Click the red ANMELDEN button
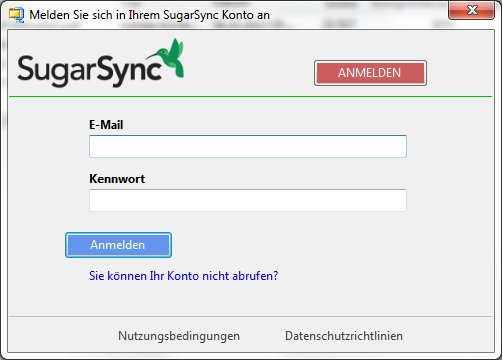503x360 pixels. tap(370, 73)
